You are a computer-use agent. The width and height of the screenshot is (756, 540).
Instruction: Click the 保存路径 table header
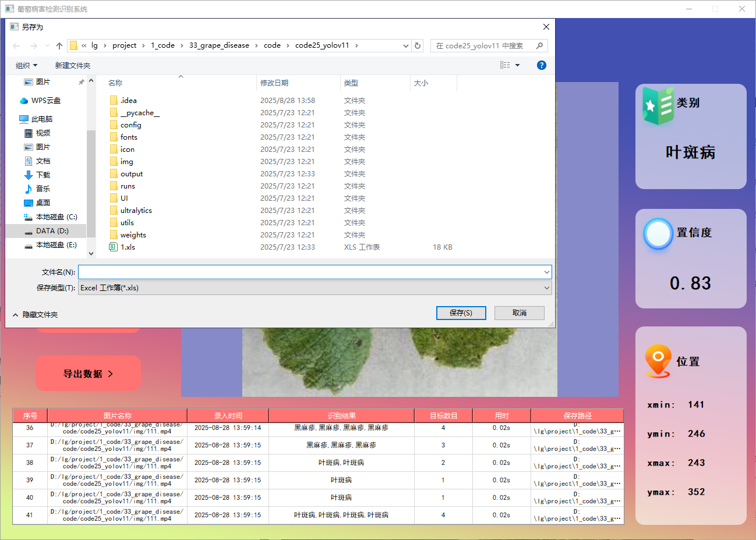577,415
